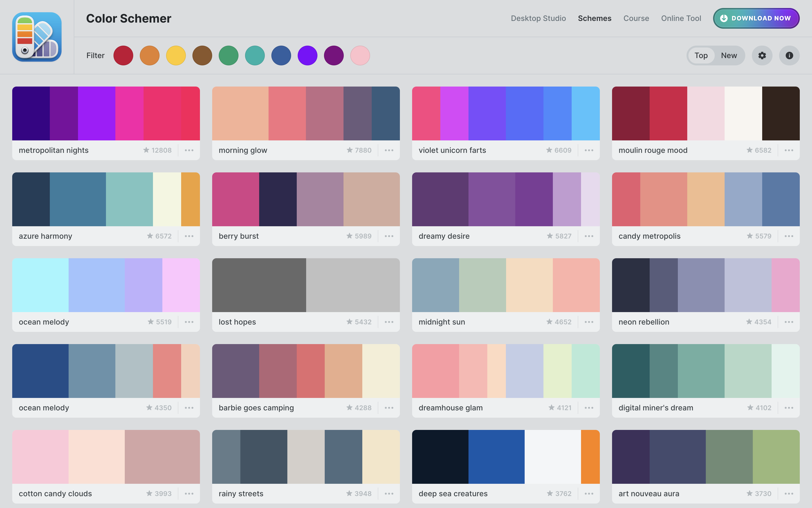Open more options for metropolitan nights
The height and width of the screenshot is (508, 812).
pos(189,150)
